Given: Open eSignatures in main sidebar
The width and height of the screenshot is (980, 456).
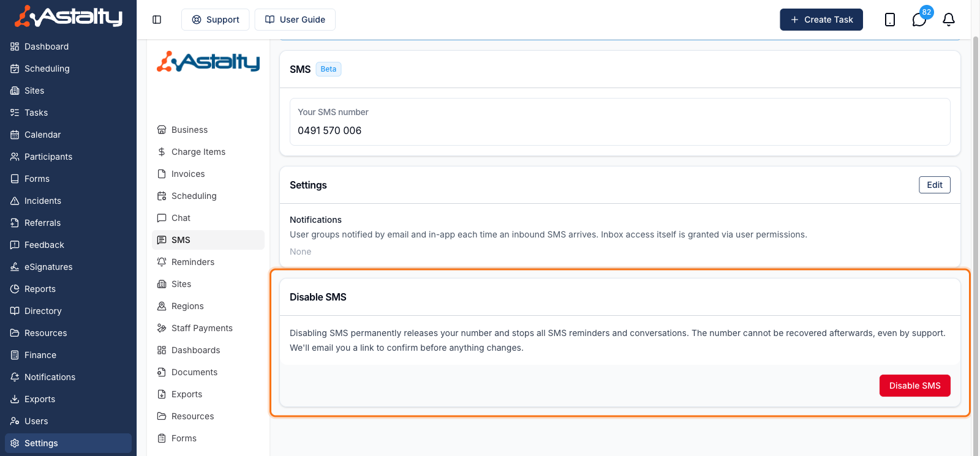Looking at the screenshot, I should (x=68, y=267).
